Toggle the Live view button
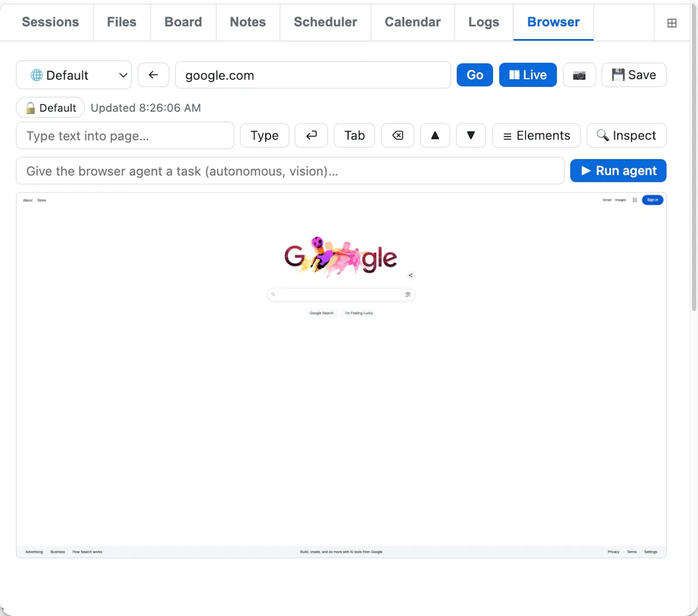This screenshot has height=616, width=698. pyautogui.click(x=528, y=75)
